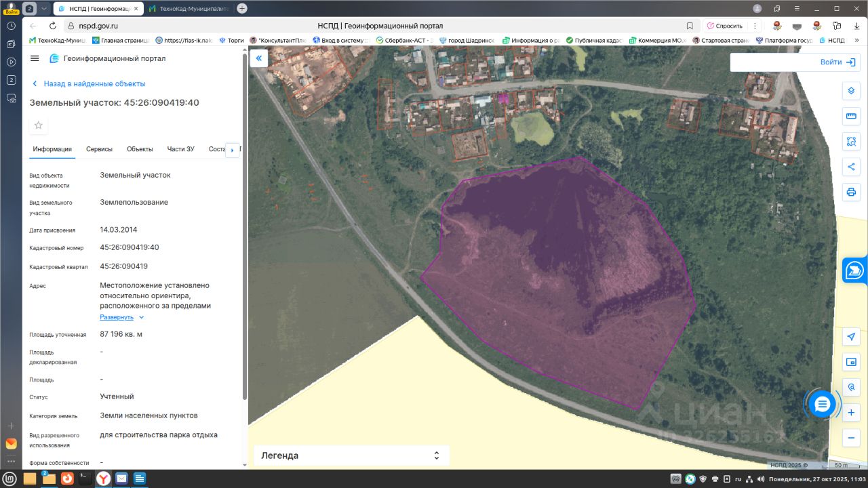The image size is (868, 488).
Task: Expand the Легенда panel
Action: (351, 455)
